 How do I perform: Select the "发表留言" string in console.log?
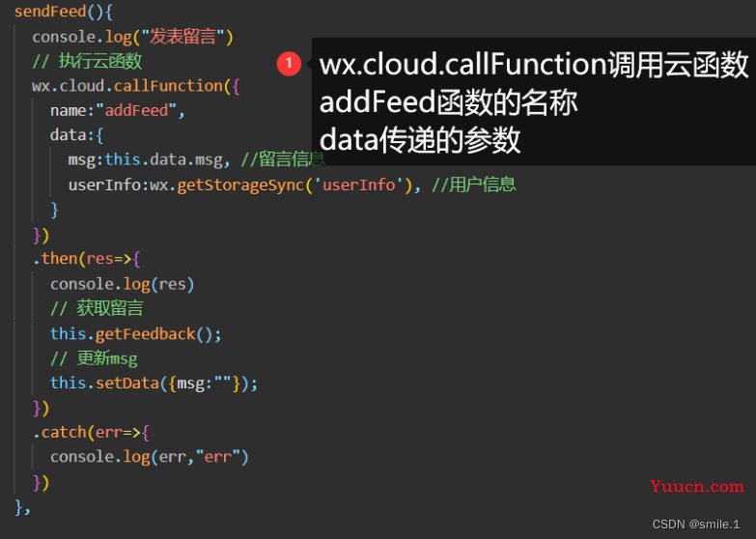coord(182,37)
